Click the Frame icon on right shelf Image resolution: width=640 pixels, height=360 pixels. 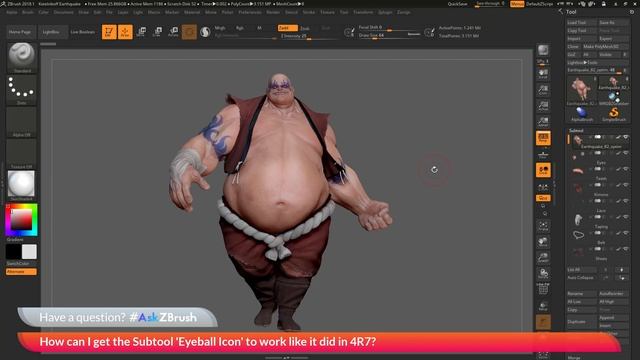tap(543, 226)
